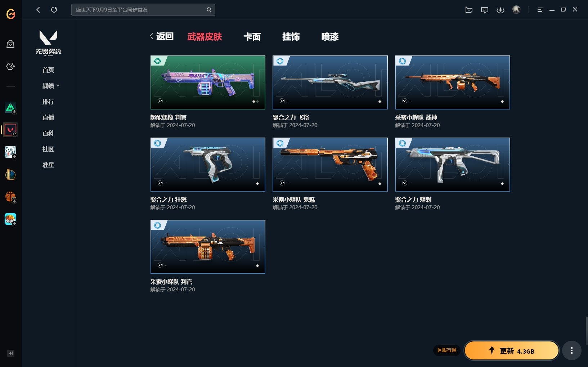Open the 聚合之力 飞将 skin thumbnail
The height and width of the screenshot is (367, 588).
point(330,82)
